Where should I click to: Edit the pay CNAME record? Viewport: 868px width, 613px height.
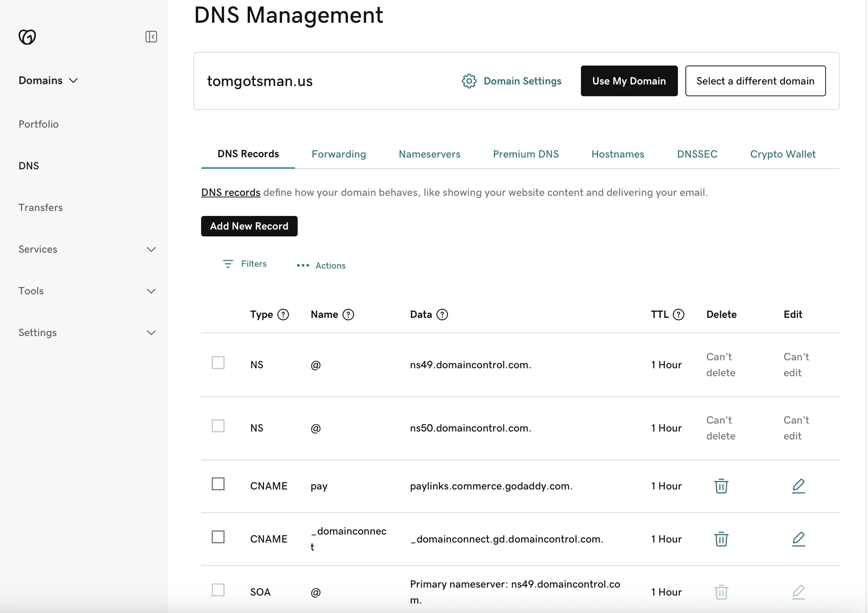pos(798,486)
